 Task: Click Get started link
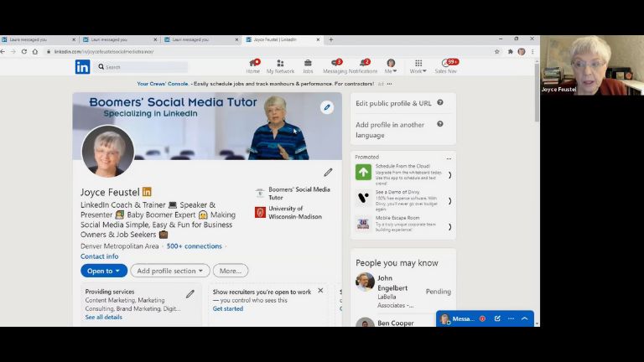point(228,308)
